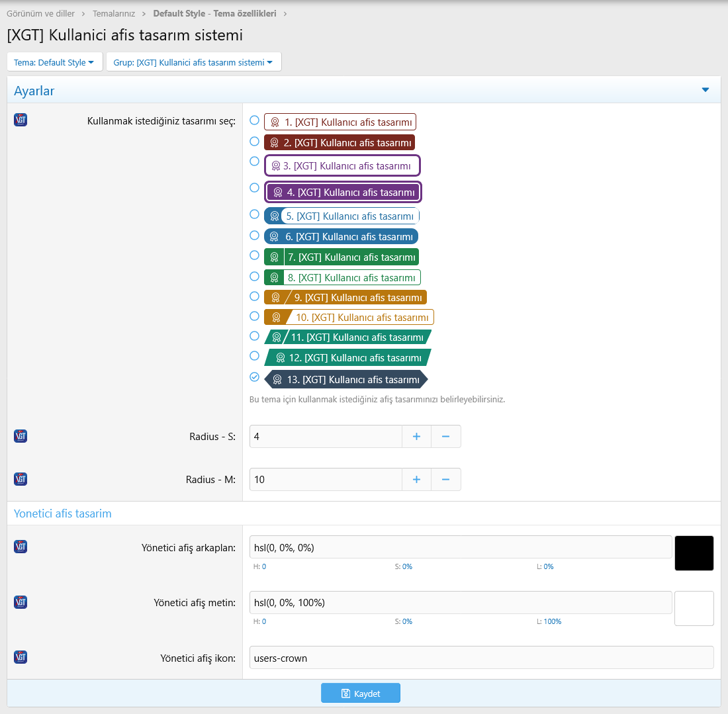Screen dimensions: 728x714
Task: Open the Tema: Default Style dropdown
Action: [x=54, y=62]
